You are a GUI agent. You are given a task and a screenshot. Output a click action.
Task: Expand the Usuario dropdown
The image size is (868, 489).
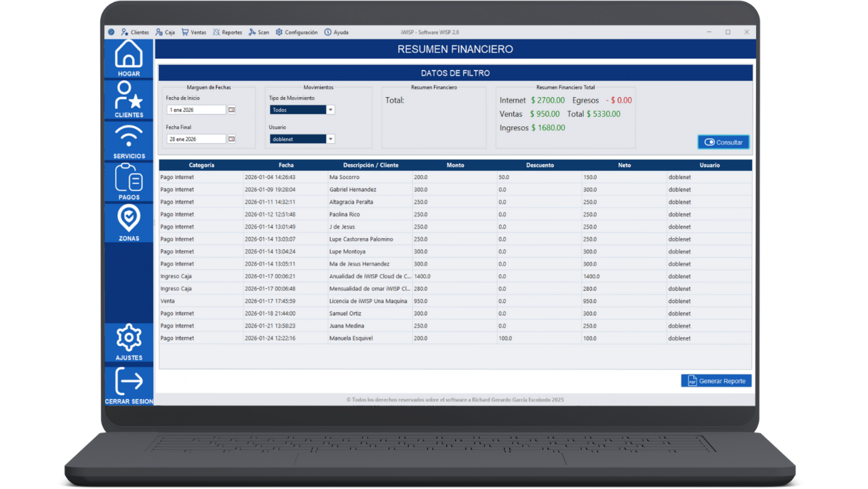tap(330, 139)
